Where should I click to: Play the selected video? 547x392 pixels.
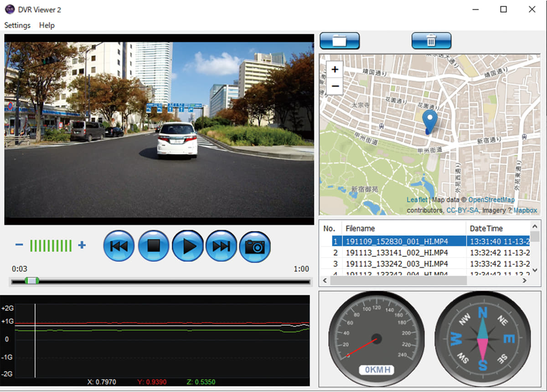pos(188,246)
